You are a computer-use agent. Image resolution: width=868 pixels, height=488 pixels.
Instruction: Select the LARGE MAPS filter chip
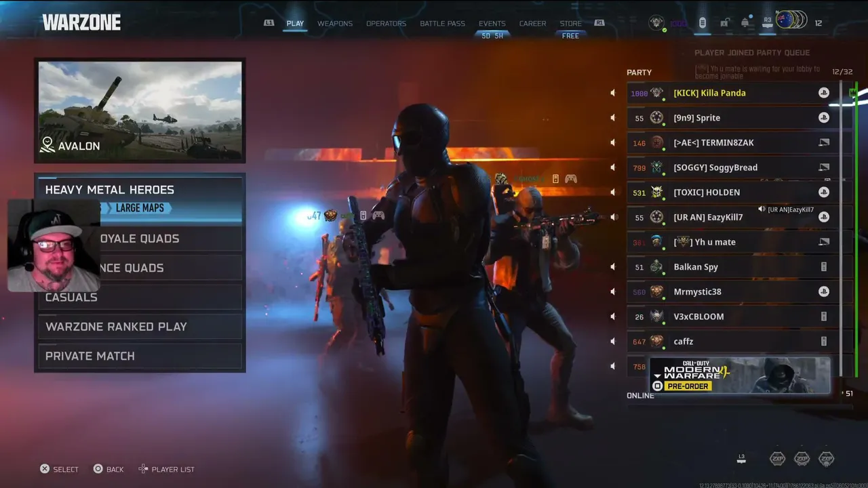click(x=140, y=208)
